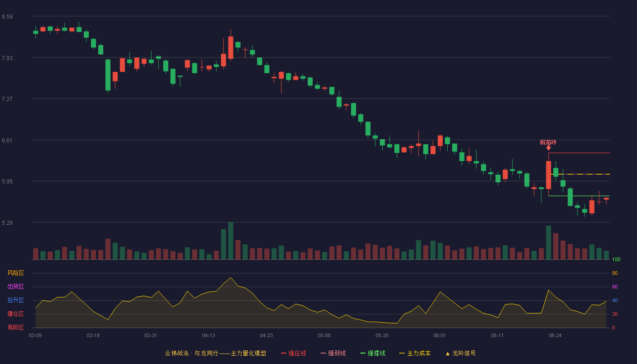The image size is (637, 364).
Task: Click the 06-11 date label
Action: 497,335
